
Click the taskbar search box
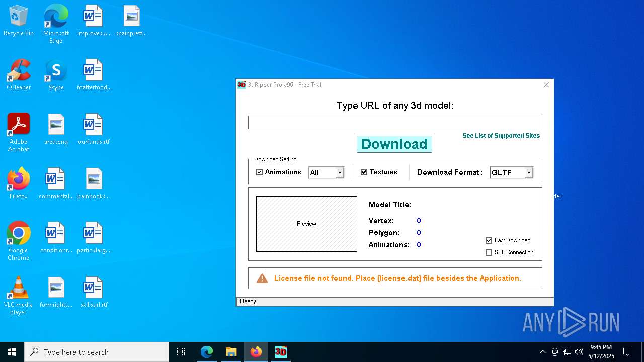click(x=97, y=352)
